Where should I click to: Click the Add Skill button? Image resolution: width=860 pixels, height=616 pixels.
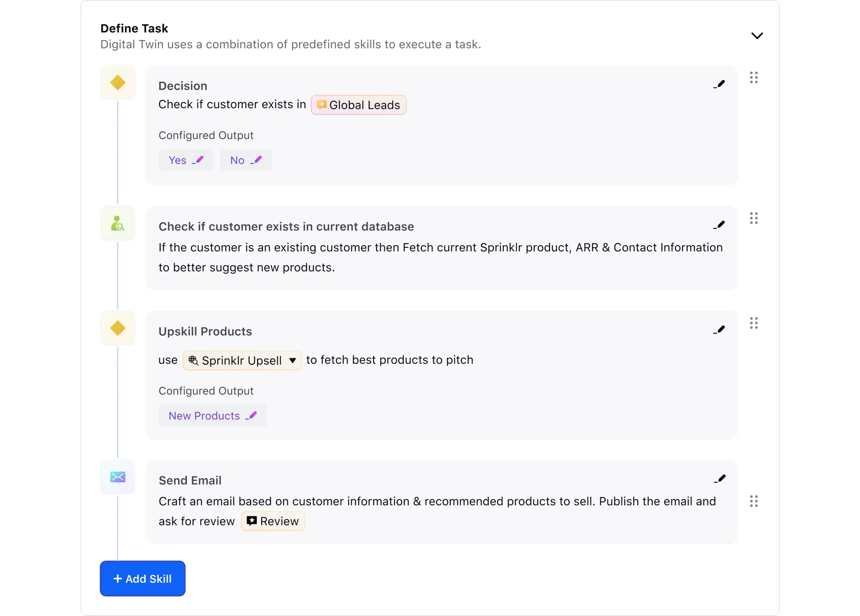[x=143, y=578]
